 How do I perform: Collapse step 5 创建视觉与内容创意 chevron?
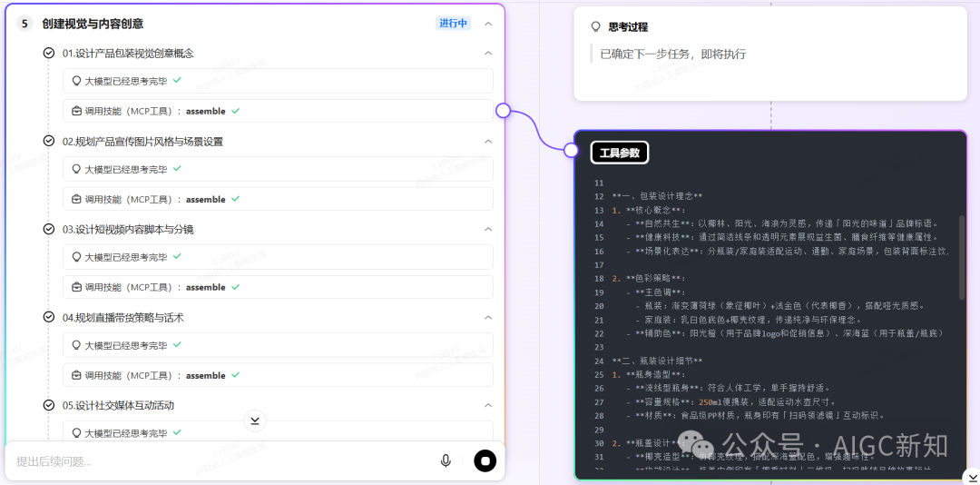tap(489, 24)
